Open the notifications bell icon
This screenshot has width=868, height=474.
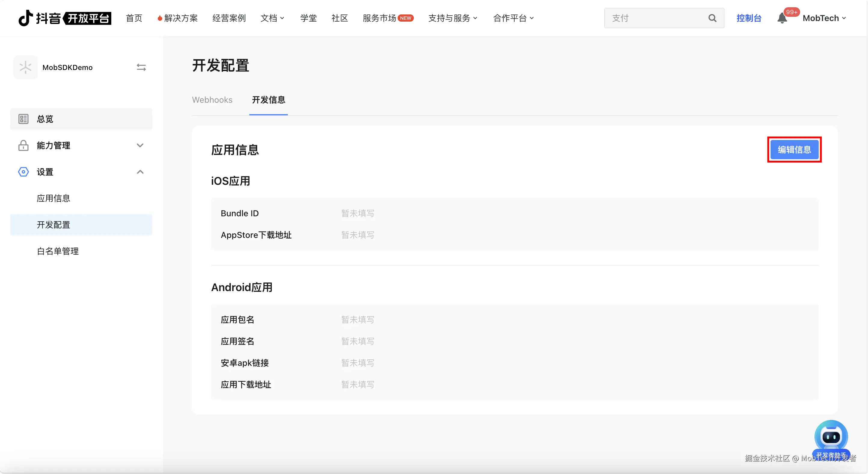pyautogui.click(x=782, y=18)
